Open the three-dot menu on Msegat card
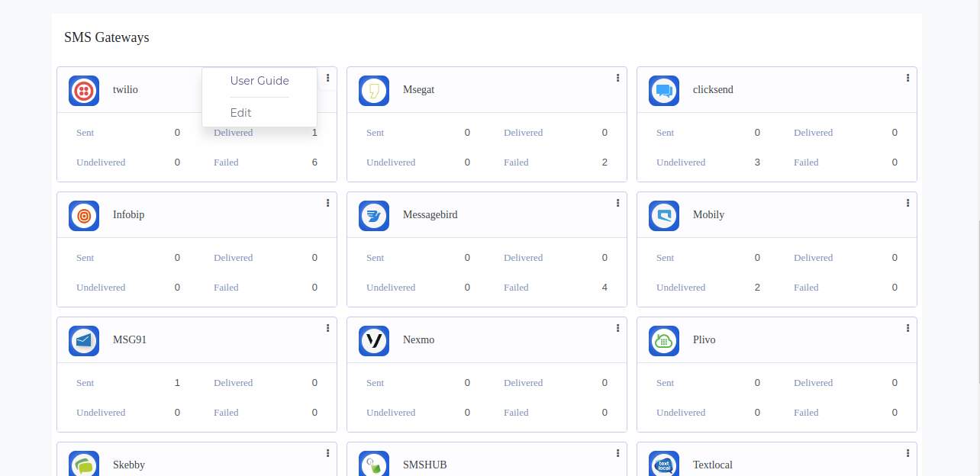Screen dimensions: 980x476 (x=617, y=78)
